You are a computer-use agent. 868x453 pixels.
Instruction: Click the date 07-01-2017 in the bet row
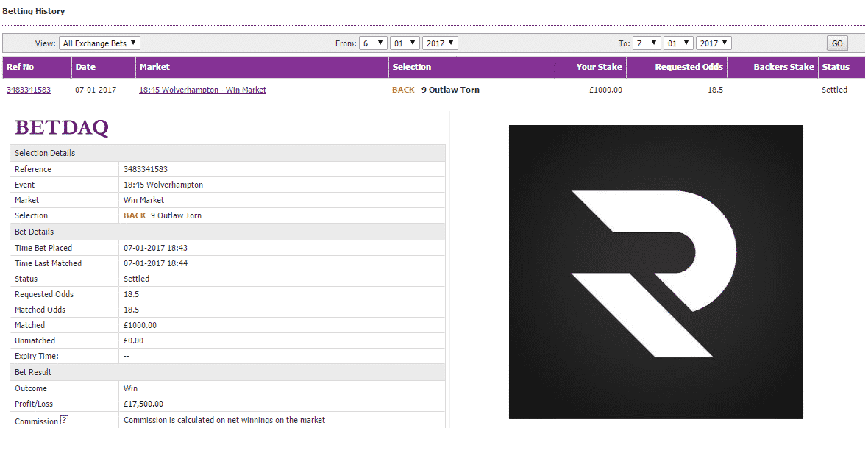pyautogui.click(x=96, y=90)
